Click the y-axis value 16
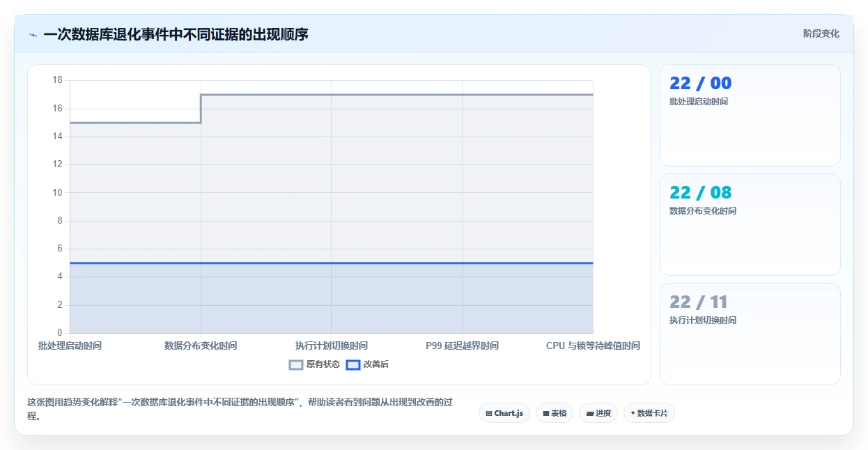 click(x=58, y=109)
